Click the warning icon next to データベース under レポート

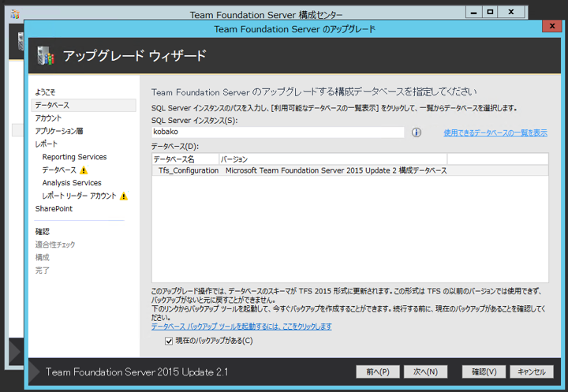[84, 170]
